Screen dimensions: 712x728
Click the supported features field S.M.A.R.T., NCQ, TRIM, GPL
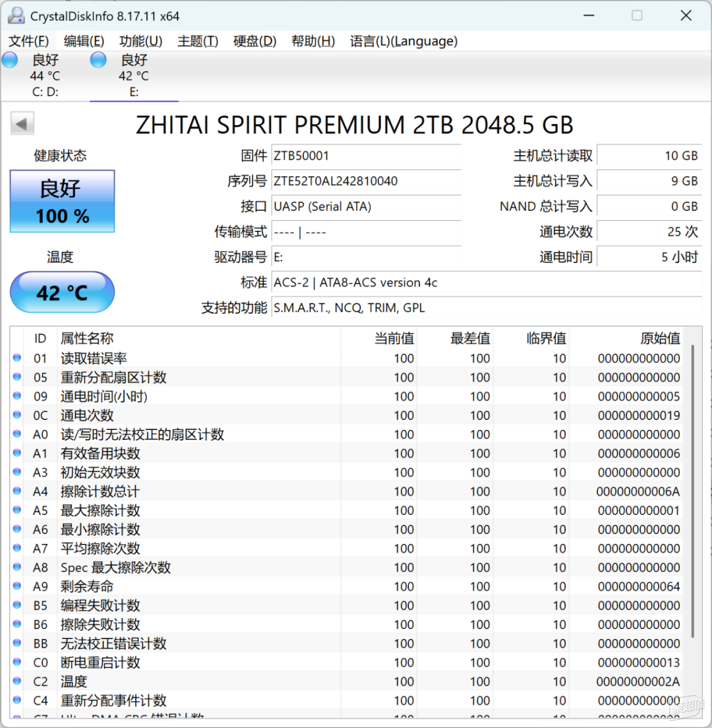coord(487,308)
